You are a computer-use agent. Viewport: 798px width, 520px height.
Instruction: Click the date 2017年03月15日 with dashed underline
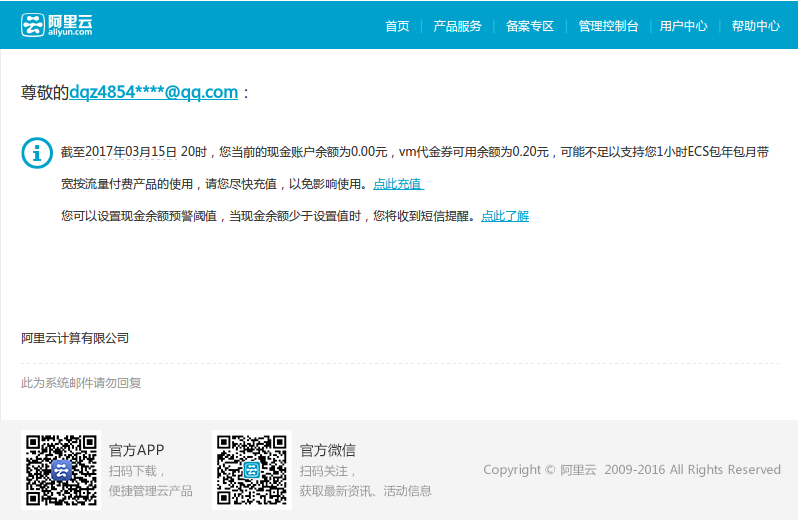click(131, 152)
